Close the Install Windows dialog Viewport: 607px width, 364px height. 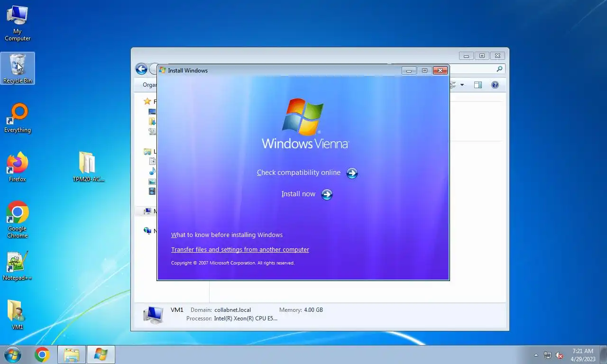441,71
